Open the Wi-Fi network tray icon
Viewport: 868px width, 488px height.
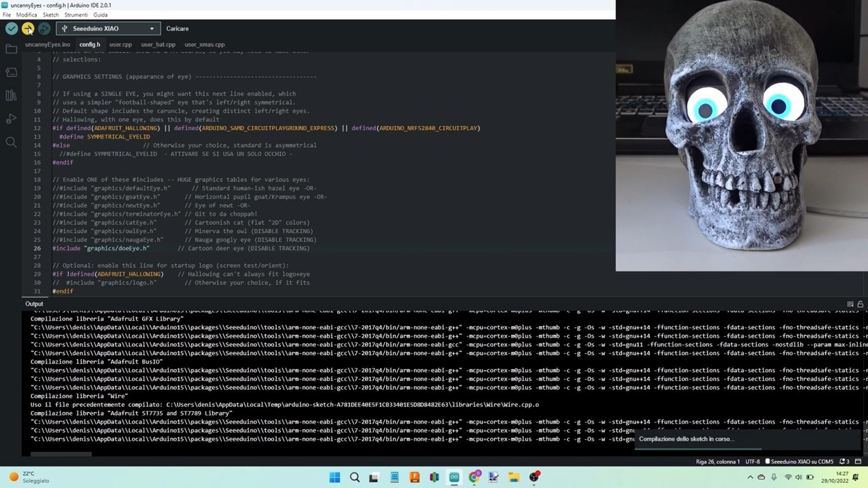788,477
